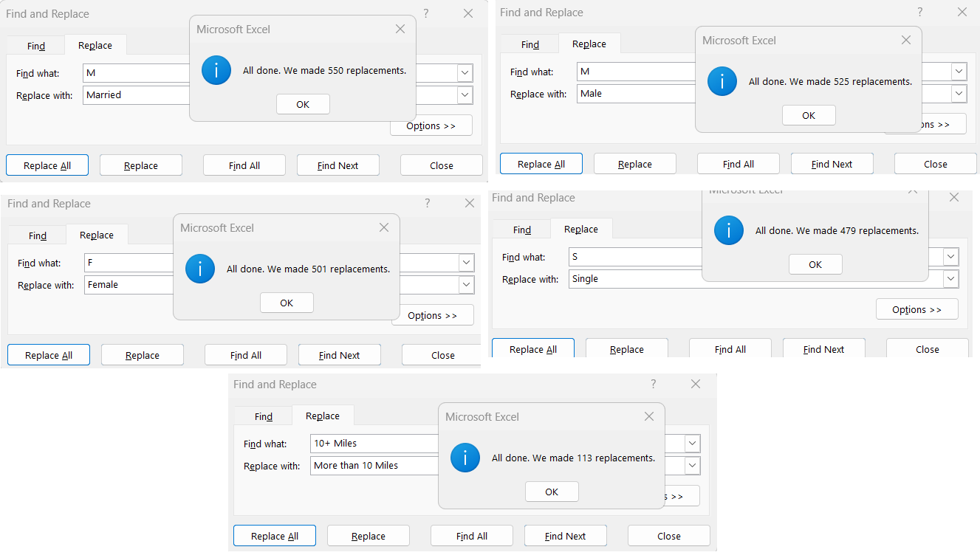Screen dimensions: 980x558
Task: Click the info icon beside 113 replacements message
Action: (x=465, y=458)
